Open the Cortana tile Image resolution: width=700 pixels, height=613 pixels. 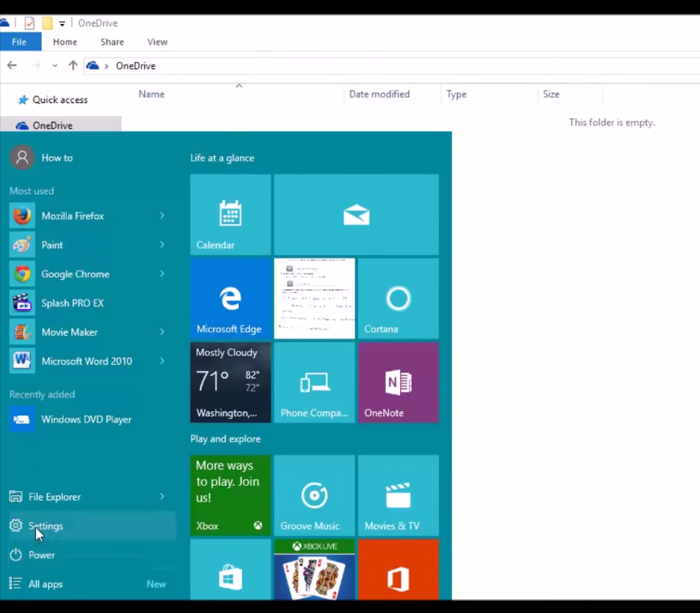[398, 298]
